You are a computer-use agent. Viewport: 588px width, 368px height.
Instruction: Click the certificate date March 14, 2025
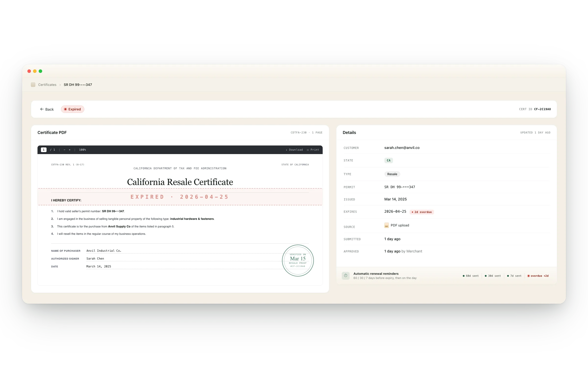click(x=99, y=266)
